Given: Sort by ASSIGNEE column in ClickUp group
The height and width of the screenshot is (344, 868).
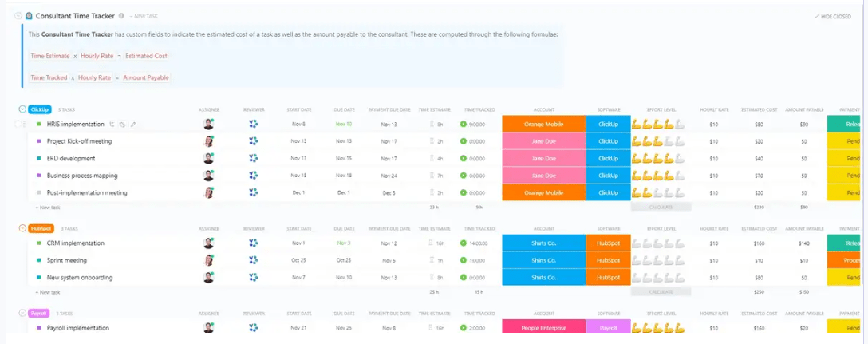Looking at the screenshot, I should coord(209,109).
